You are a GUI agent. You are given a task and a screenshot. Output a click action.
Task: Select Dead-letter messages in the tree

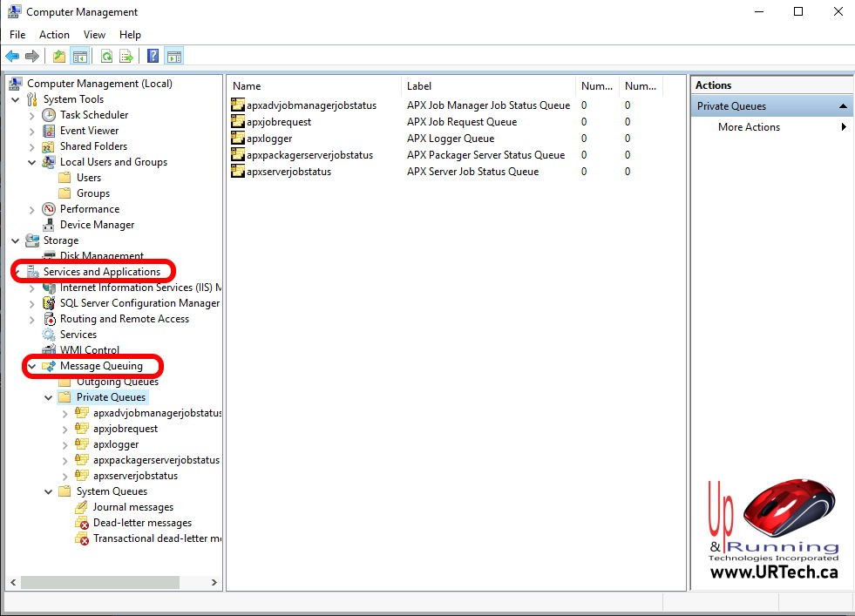coord(142,523)
